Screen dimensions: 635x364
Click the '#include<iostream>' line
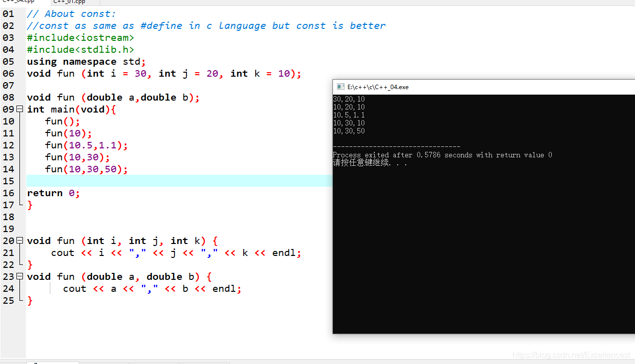tap(81, 37)
